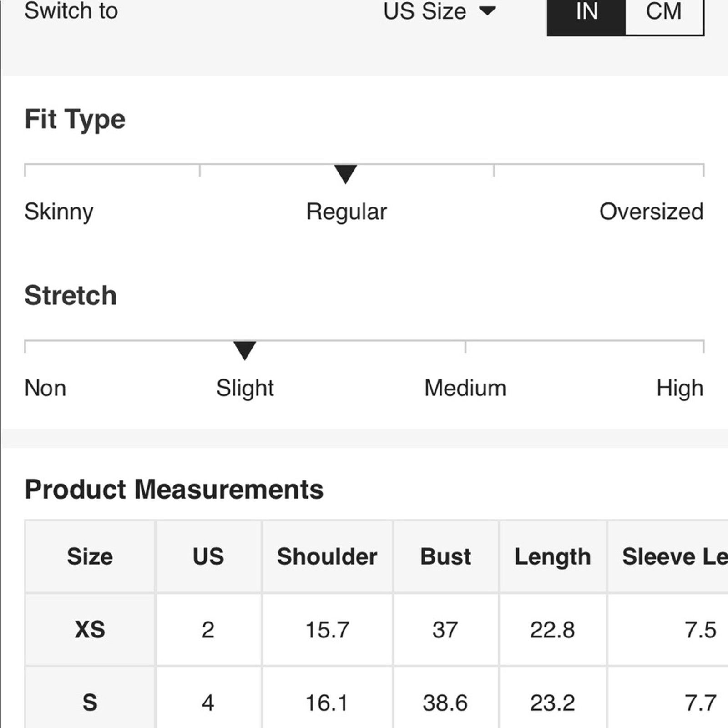728x728 pixels.
Task: Click the Oversized fit label
Action: (651, 212)
